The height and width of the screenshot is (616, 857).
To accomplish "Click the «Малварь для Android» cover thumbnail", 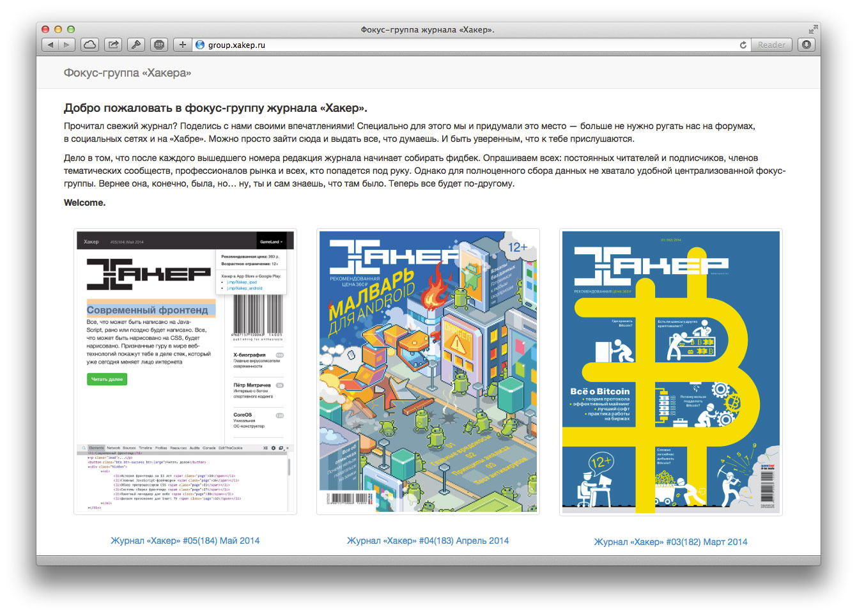I will (x=428, y=371).
